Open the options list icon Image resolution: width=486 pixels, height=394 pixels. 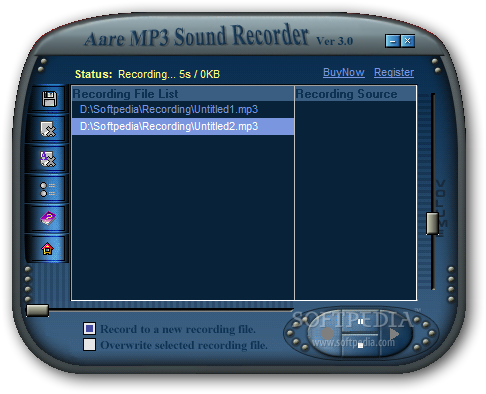coord(48,189)
